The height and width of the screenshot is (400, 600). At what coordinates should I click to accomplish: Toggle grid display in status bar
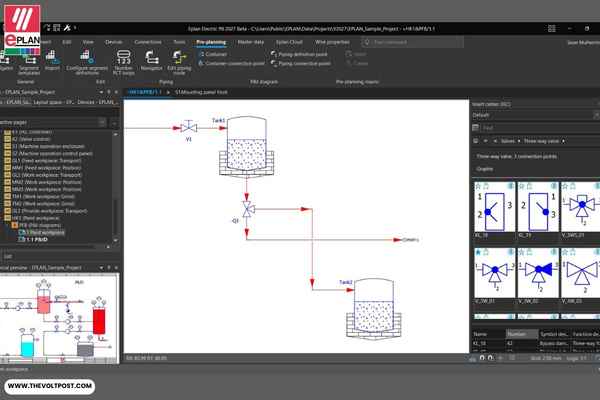pyautogui.click(x=512, y=358)
